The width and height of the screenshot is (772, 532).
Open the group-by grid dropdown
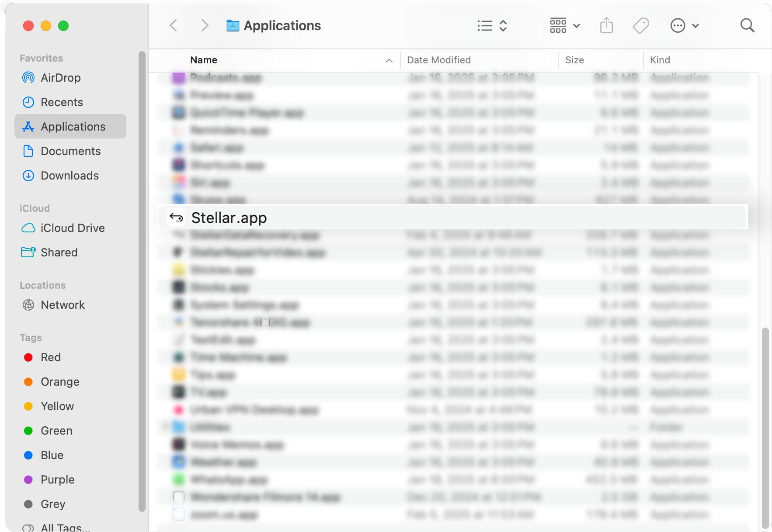point(565,26)
